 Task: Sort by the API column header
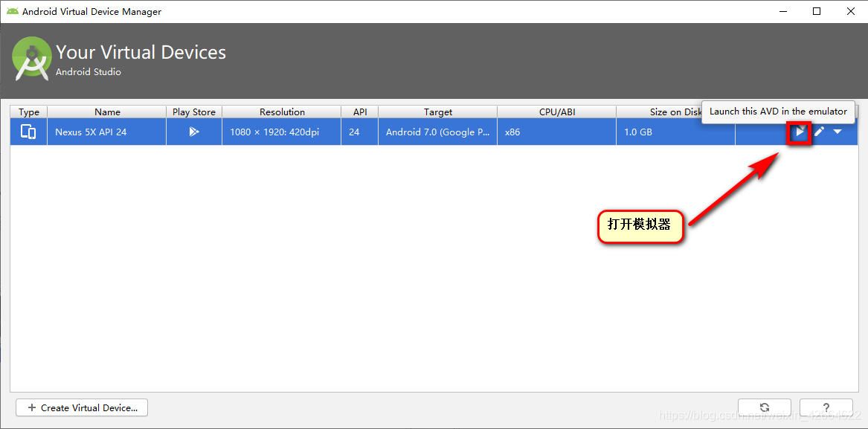coord(360,112)
